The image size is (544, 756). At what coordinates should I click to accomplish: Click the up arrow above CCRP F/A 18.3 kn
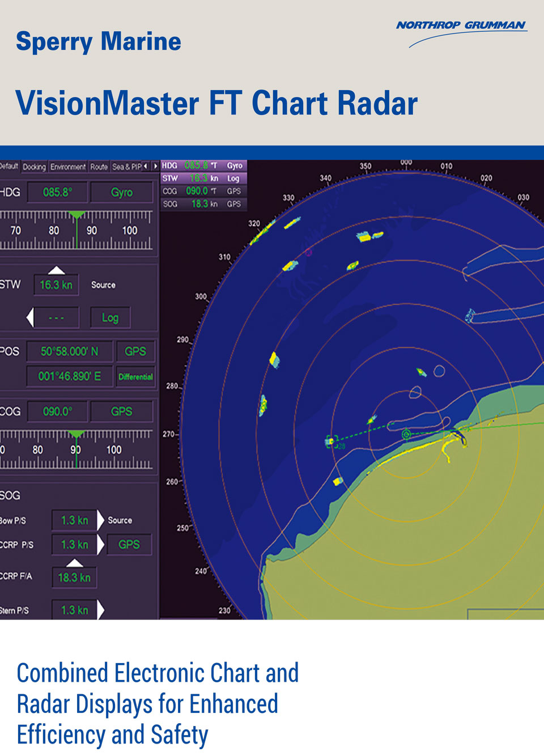click(75, 563)
